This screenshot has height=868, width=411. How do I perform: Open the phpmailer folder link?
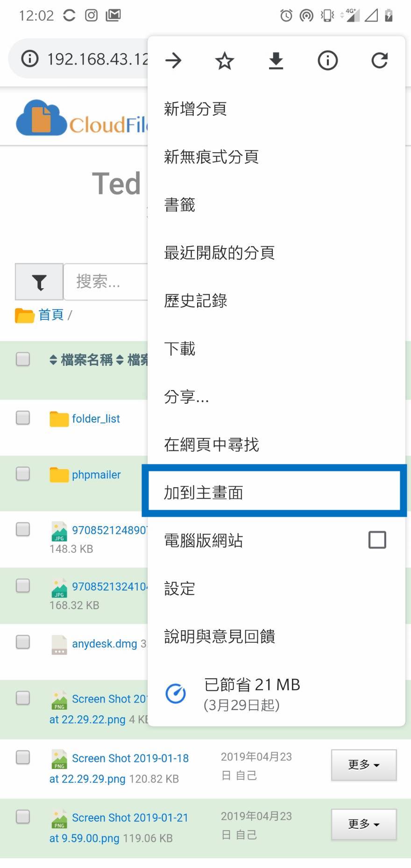pyautogui.click(x=96, y=475)
